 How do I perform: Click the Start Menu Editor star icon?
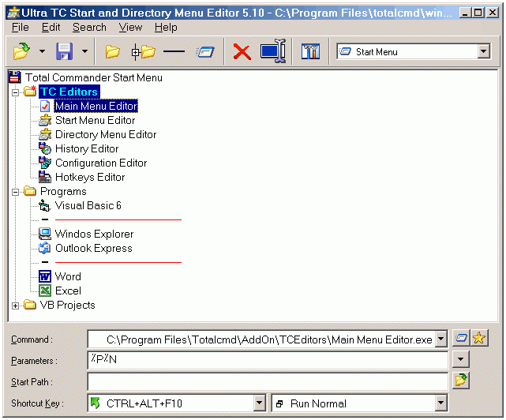tap(45, 121)
